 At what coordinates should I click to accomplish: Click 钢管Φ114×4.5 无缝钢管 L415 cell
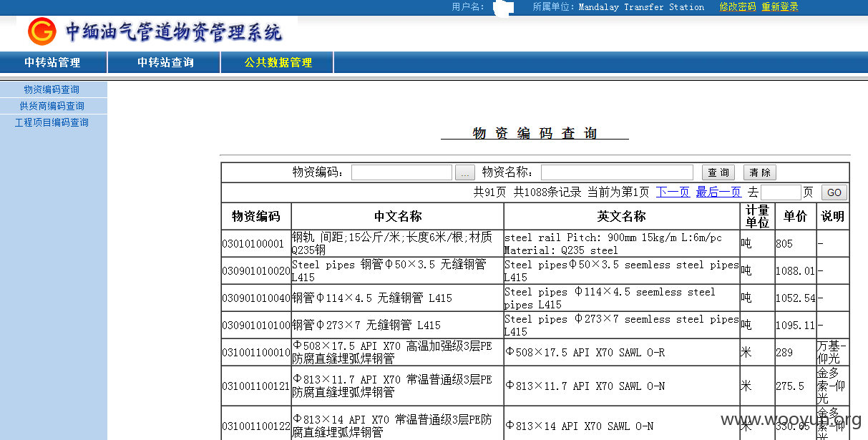click(398, 298)
